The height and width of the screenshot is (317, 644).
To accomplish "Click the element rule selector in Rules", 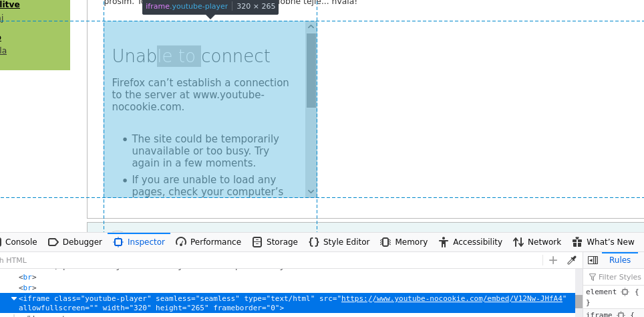I will 601,292.
